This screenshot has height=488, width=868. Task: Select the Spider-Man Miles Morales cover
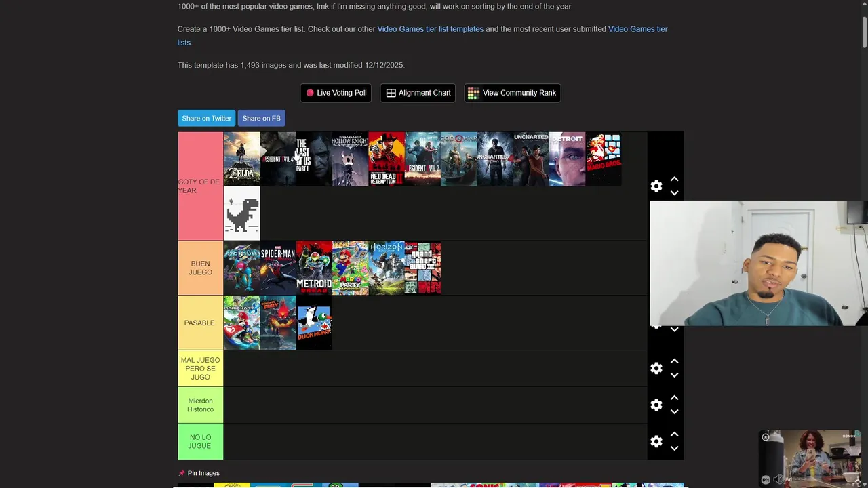tap(278, 268)
